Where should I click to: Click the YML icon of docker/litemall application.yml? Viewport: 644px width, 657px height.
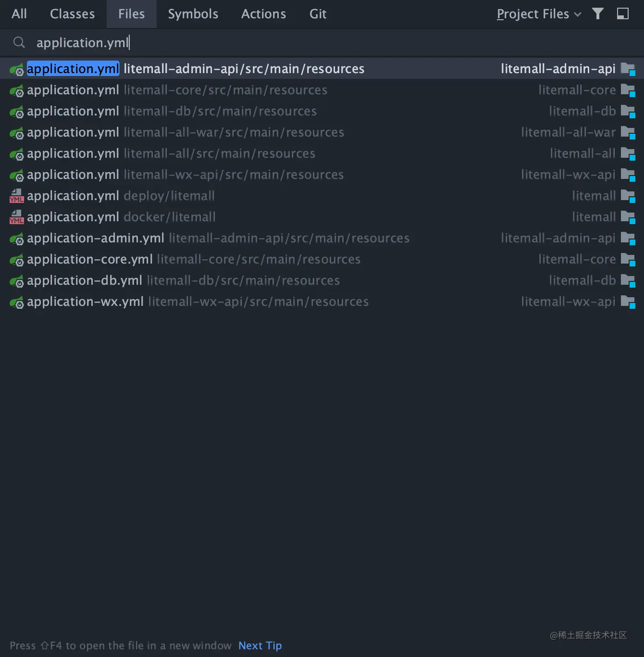pos(17,217)
